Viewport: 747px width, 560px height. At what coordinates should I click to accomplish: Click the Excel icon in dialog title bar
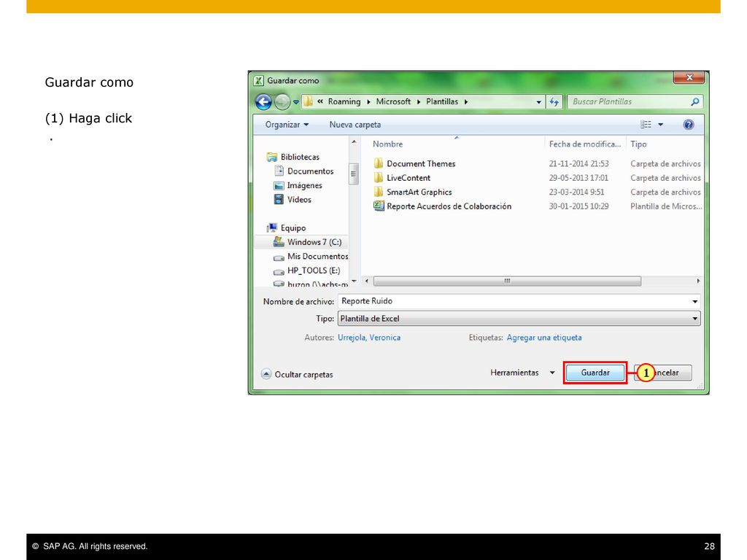tap(258, 80)
